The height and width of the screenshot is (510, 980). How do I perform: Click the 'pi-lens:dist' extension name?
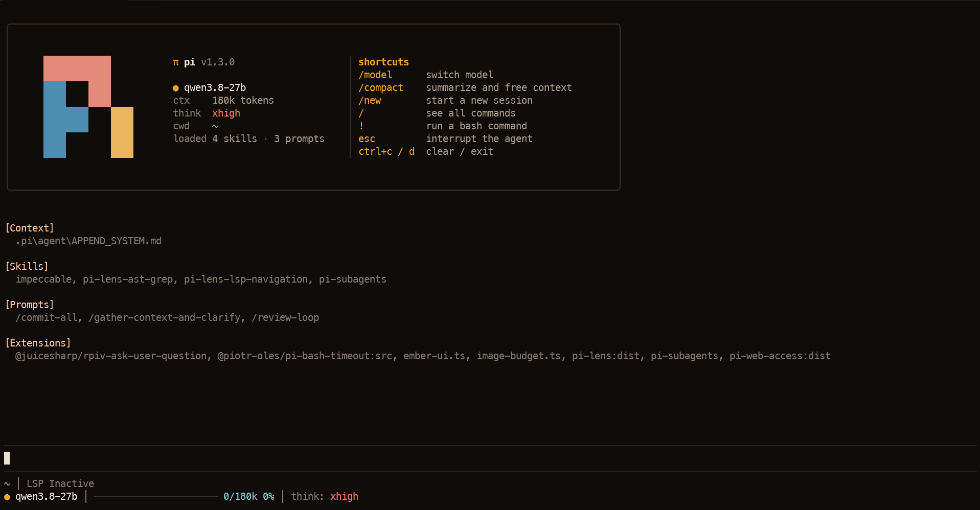coord(605,356)
